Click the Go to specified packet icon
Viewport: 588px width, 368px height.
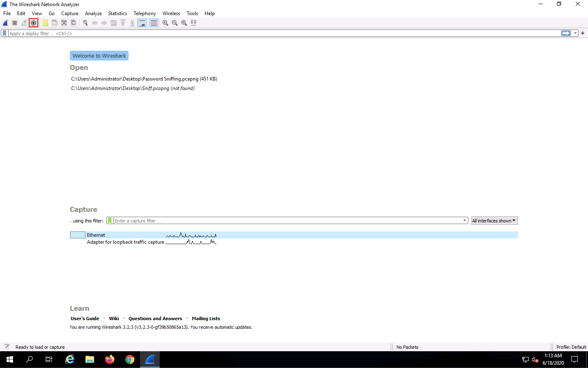click(x=114, y=23)
